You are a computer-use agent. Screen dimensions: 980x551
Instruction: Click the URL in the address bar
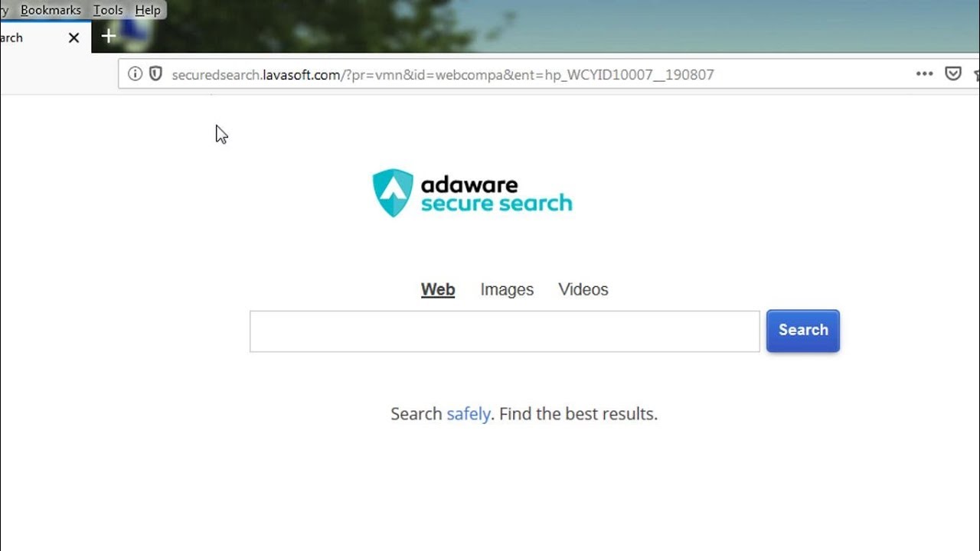click(x=443, y=74)
